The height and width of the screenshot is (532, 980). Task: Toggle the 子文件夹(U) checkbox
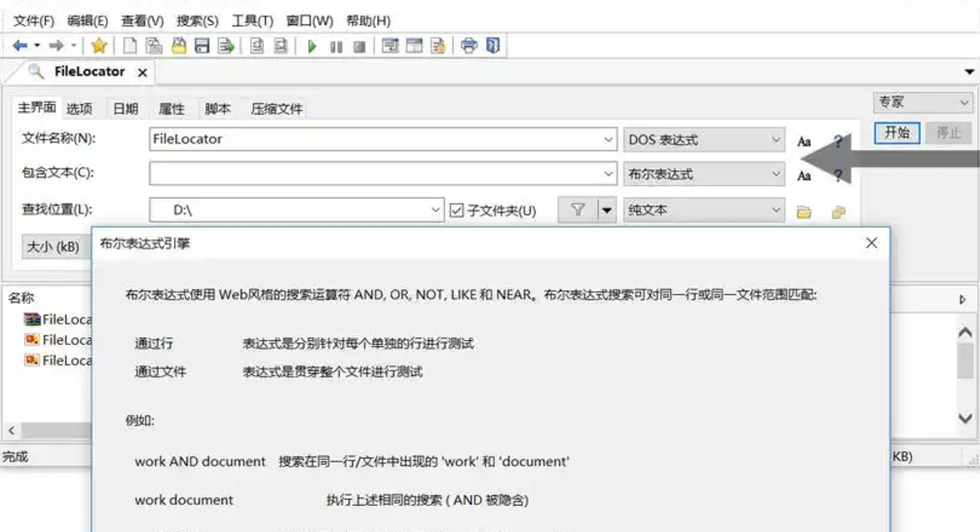click(x=457, y=210)
